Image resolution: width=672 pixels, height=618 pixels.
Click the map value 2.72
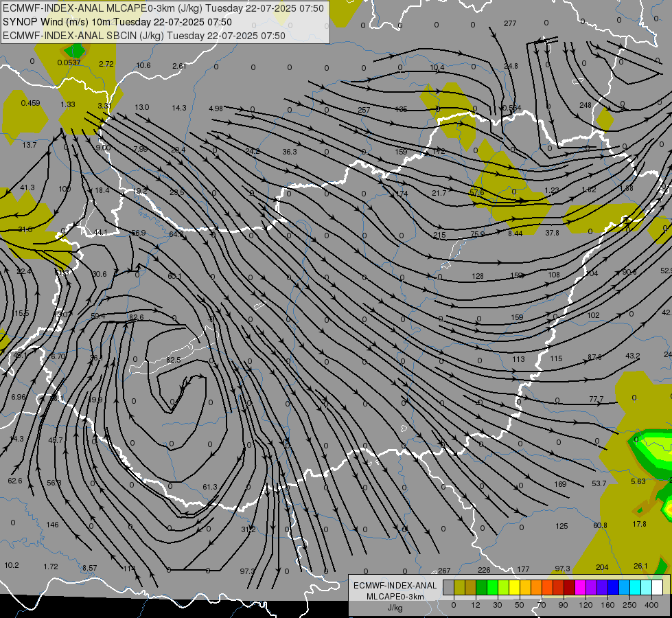click(x=106, y=64)
